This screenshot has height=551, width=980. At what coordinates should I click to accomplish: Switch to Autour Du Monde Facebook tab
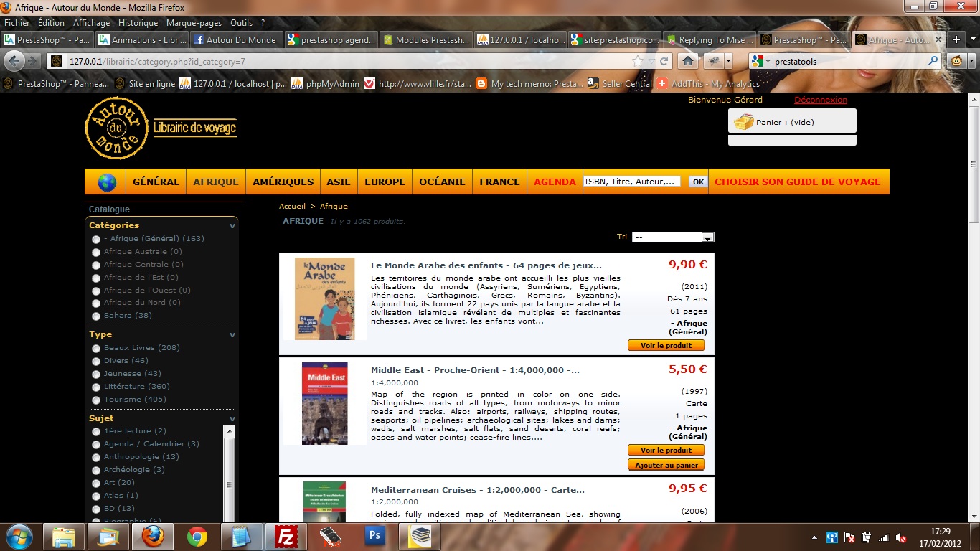(235, 40)
